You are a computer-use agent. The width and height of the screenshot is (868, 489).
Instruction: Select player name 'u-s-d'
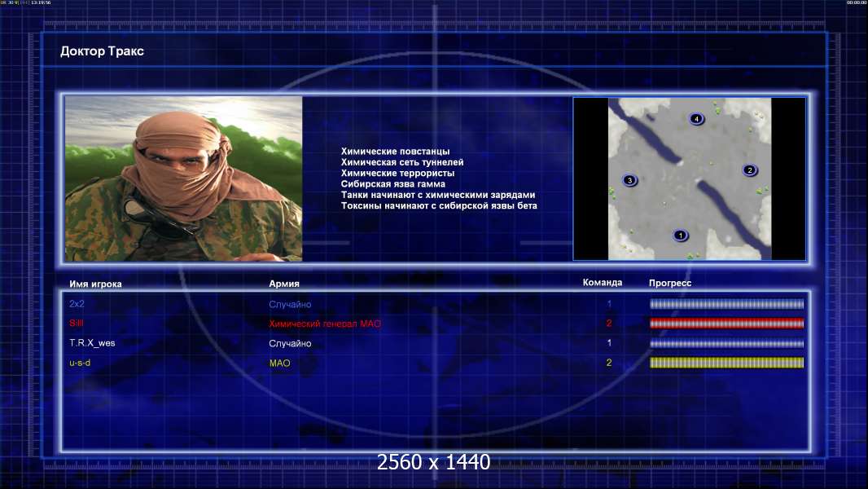click(80, 363)
